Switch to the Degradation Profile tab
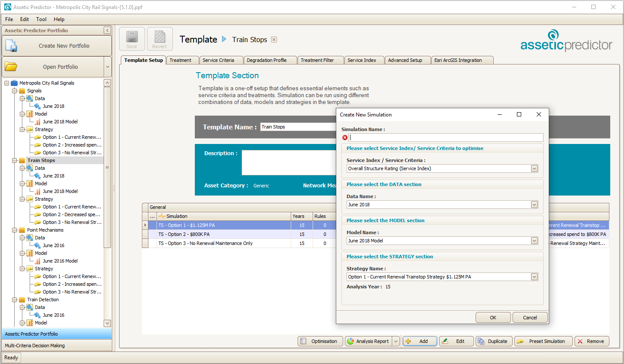The width and height of the screenshot is (624, 364). coord(267,60)
